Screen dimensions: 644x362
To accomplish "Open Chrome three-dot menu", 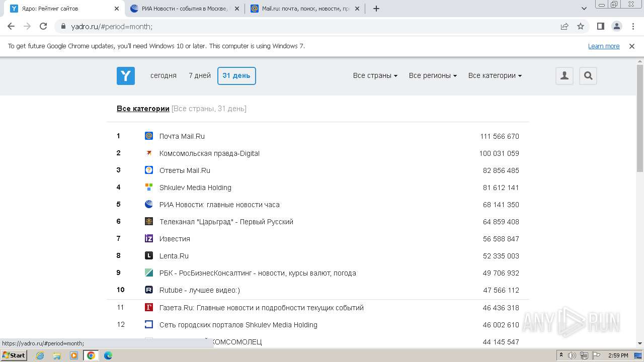I will click(632, 26).
